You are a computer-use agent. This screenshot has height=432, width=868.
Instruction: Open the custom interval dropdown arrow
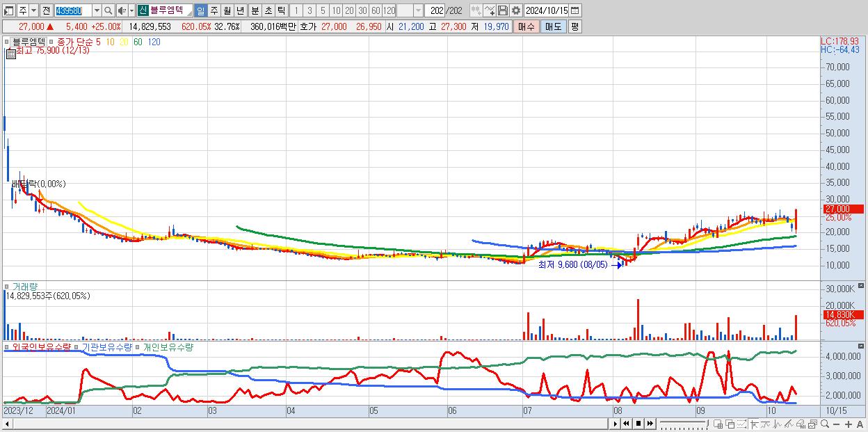tap(418, 10)
